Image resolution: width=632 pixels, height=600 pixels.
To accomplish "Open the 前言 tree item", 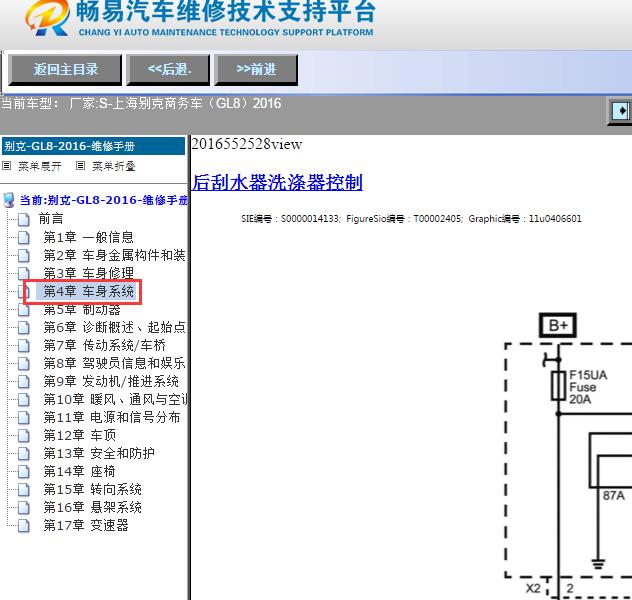I will [51, 219].
